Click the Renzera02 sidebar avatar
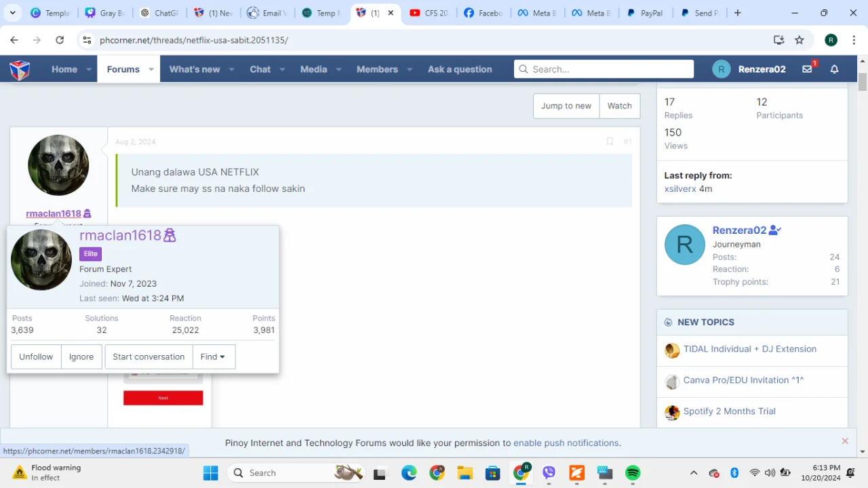This screenshot has height=488, width=868. (x=685, y=245)
